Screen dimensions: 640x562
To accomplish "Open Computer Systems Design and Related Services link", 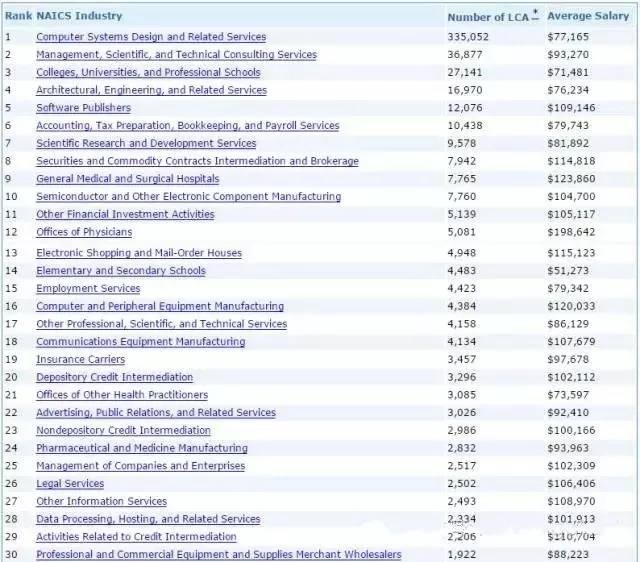I will tap(151, 37).
